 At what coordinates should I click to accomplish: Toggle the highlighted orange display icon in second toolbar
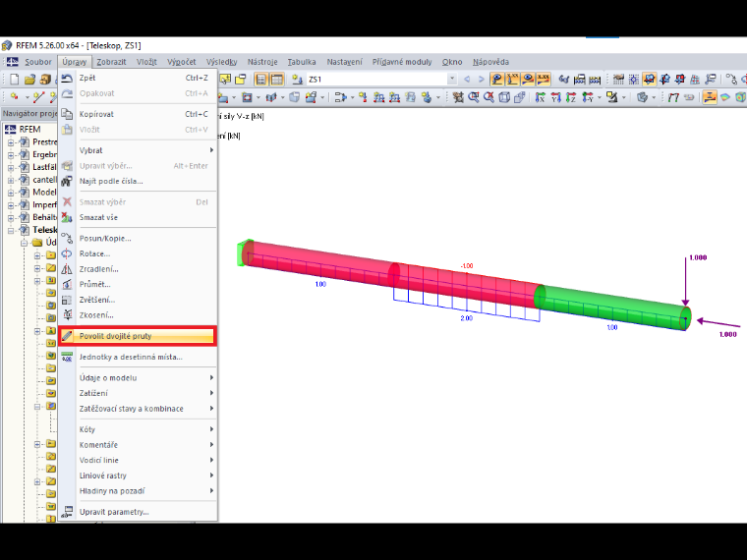[x=710, y=97]
